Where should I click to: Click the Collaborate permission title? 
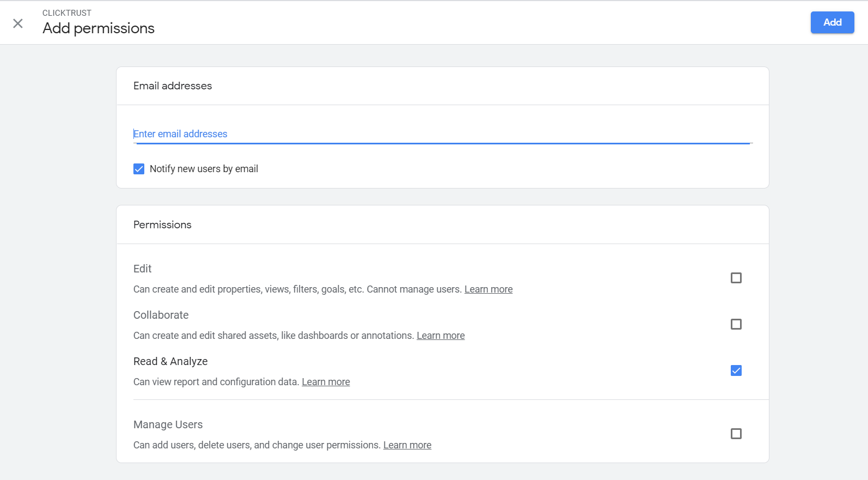click(161, 315)
